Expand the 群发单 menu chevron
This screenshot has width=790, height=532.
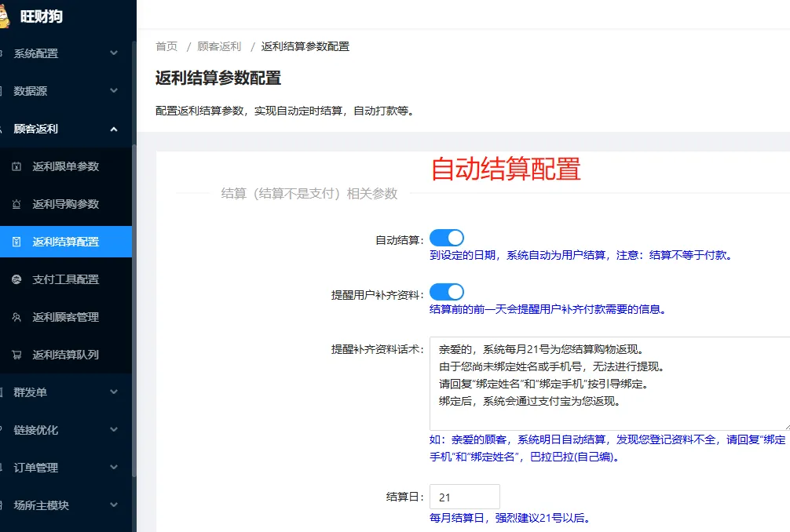pyautogui.click(x=114, y=392)
